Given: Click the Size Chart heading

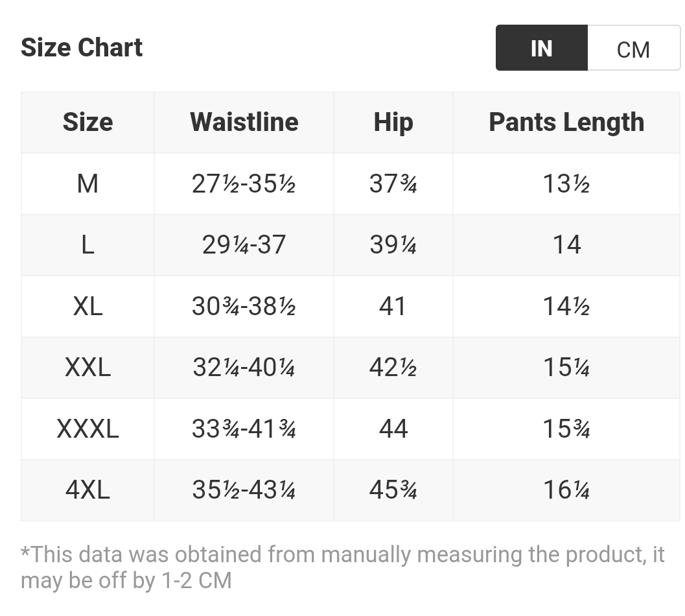Looking at the screenshot, I should [82, 48].
